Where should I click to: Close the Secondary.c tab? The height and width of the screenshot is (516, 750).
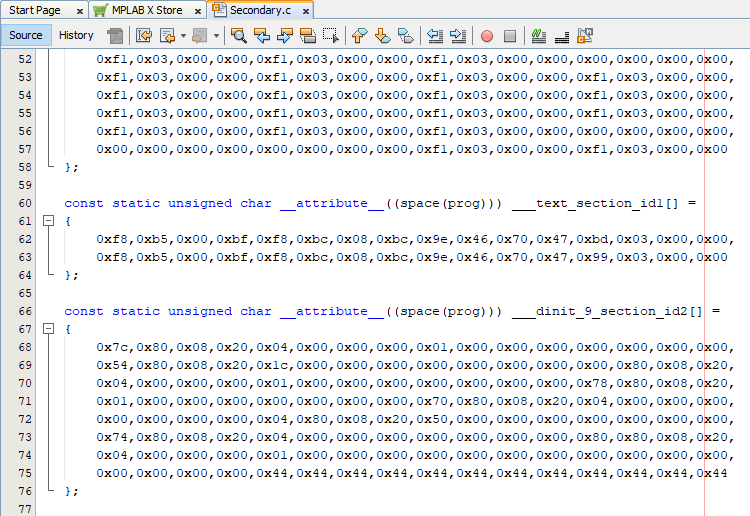click(305, 10)
